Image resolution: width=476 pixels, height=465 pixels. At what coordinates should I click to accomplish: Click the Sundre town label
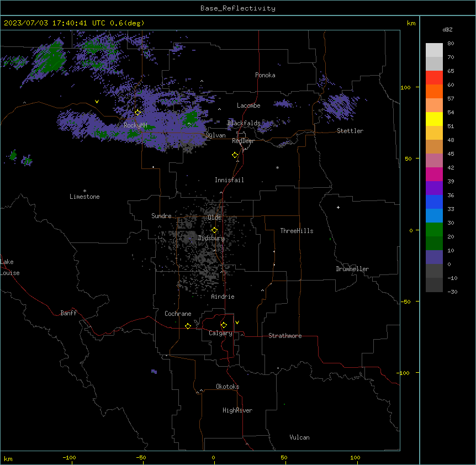tap(161, 216)
